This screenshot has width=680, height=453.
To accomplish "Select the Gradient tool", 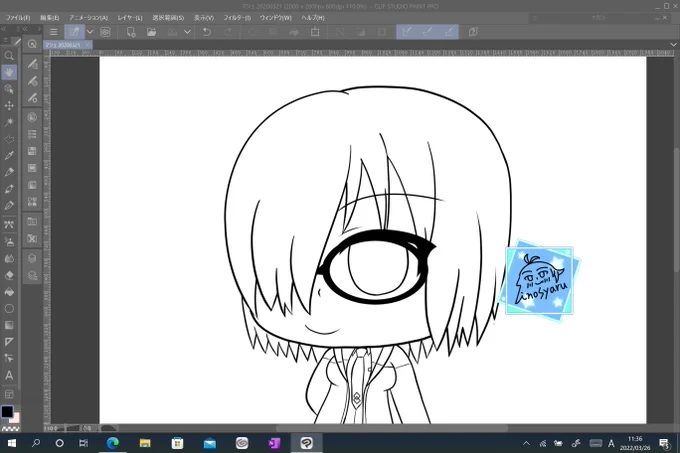I will pos(9,325).
